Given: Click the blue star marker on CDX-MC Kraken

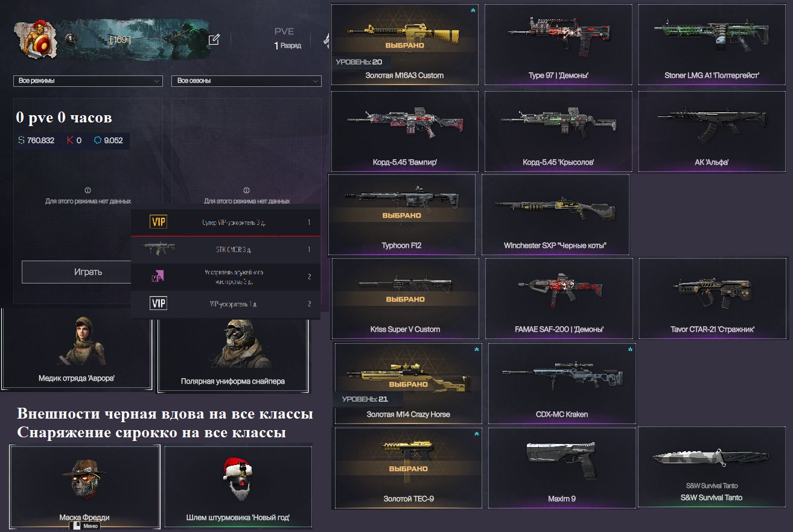Looking at the screenshot, I should [x=630, y=349].
